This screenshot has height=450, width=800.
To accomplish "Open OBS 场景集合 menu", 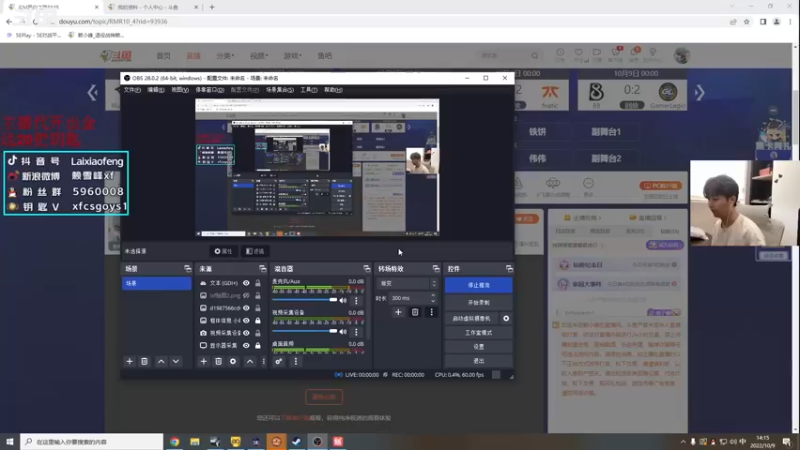I will click(280, 90).
